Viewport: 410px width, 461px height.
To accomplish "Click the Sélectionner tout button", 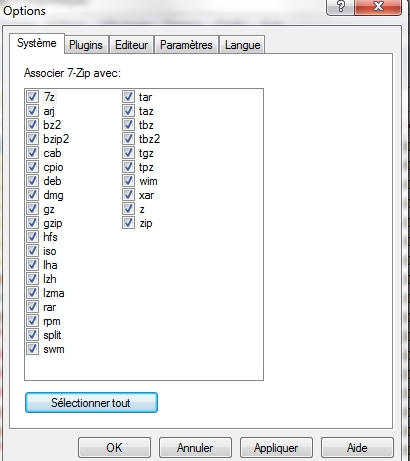I will pos(91,403).
